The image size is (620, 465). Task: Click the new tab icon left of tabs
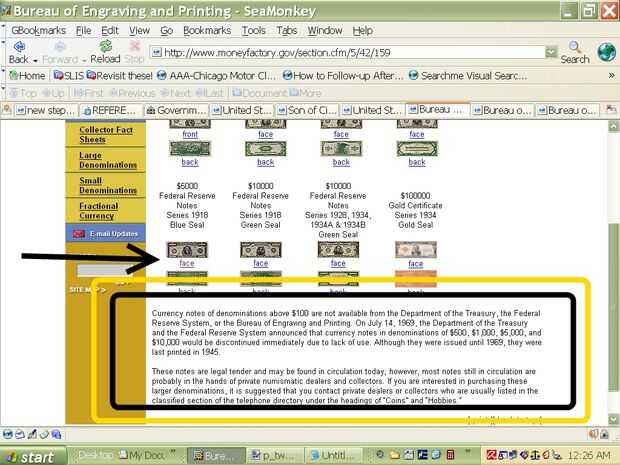(7, 110)
